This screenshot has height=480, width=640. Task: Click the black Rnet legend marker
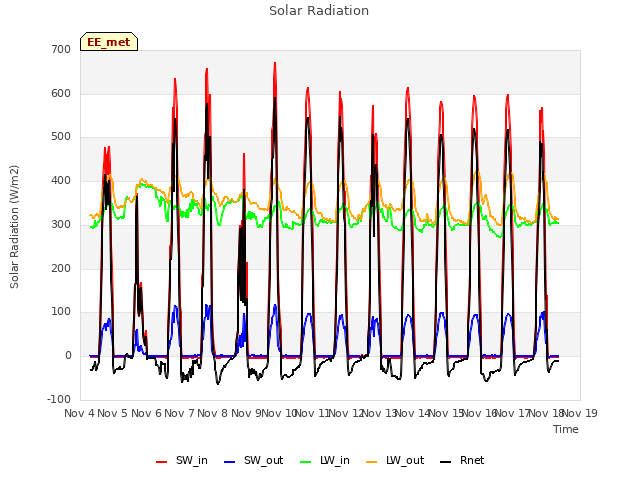click(446, 462)
